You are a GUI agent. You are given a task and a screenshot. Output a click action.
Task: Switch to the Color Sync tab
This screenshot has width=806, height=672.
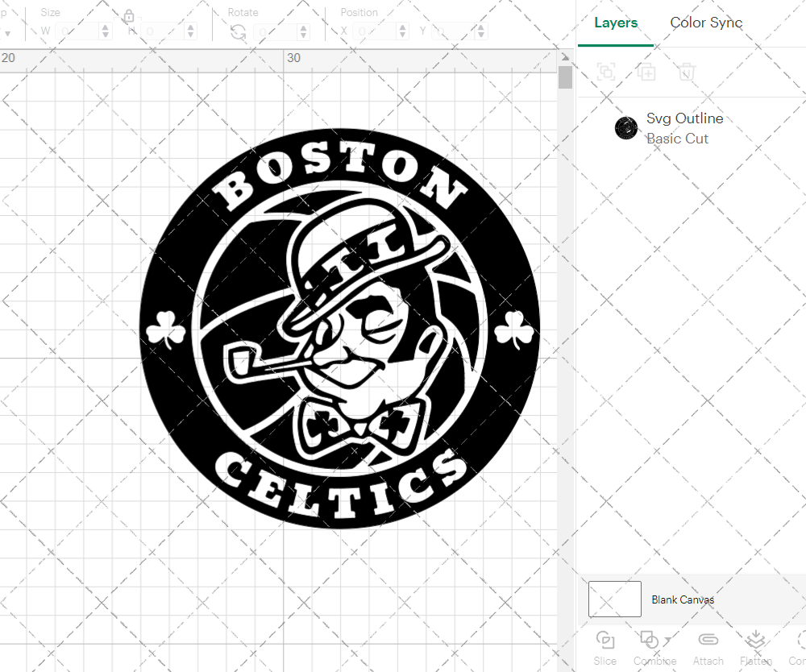(x=706, y=23)
